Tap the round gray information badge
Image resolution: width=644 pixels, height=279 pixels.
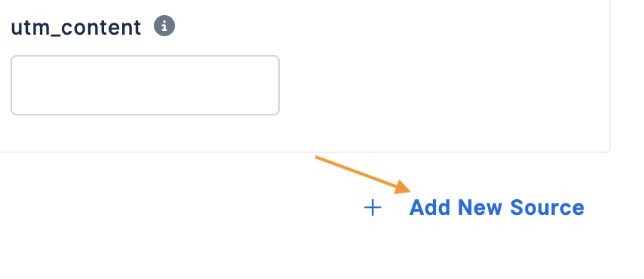coord(164,26)
